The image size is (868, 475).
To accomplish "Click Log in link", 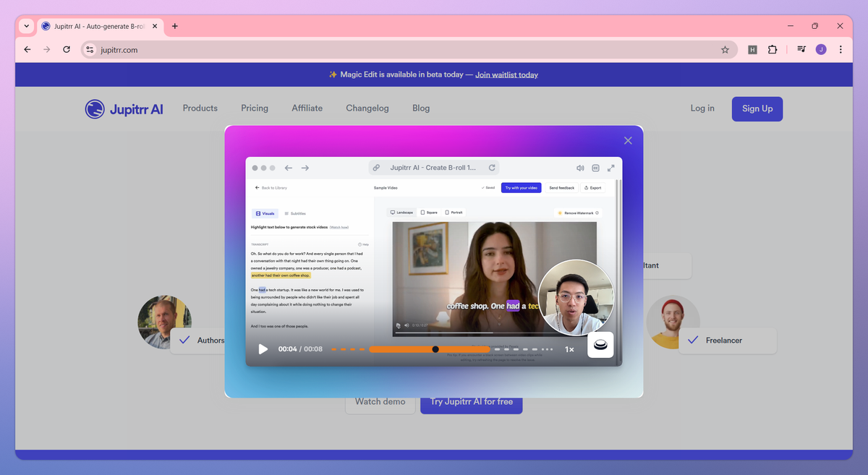I will click(x=702, y=108).
